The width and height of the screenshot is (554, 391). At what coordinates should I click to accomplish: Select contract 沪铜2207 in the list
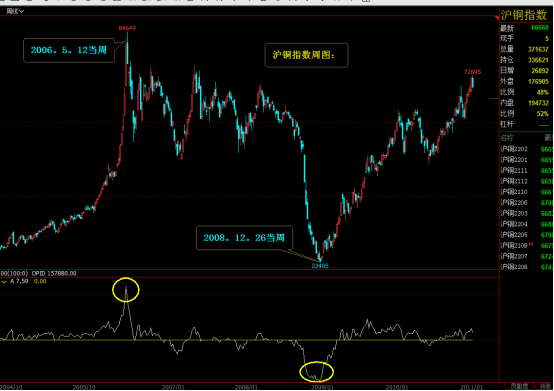(514, 256)
